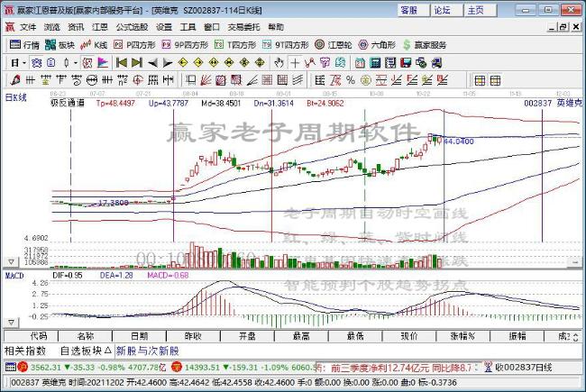This screenshot has width=586, height=392.
Task: Toggle the 极 extreme channel indicator button
Action: click(87, 63)
